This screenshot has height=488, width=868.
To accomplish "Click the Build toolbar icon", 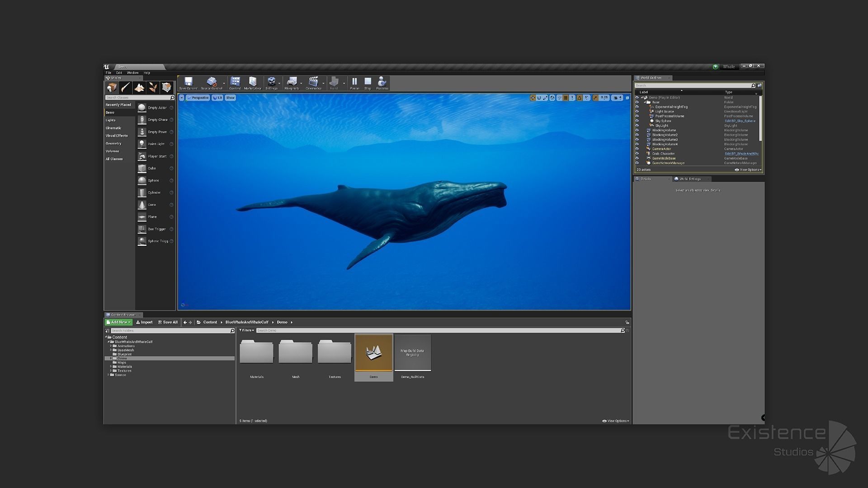I will coord(334,83).
